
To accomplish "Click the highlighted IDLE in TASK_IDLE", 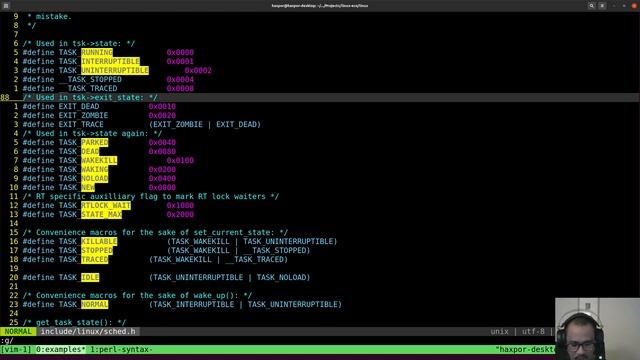I will pyautogui.click(x=90, y=277).
